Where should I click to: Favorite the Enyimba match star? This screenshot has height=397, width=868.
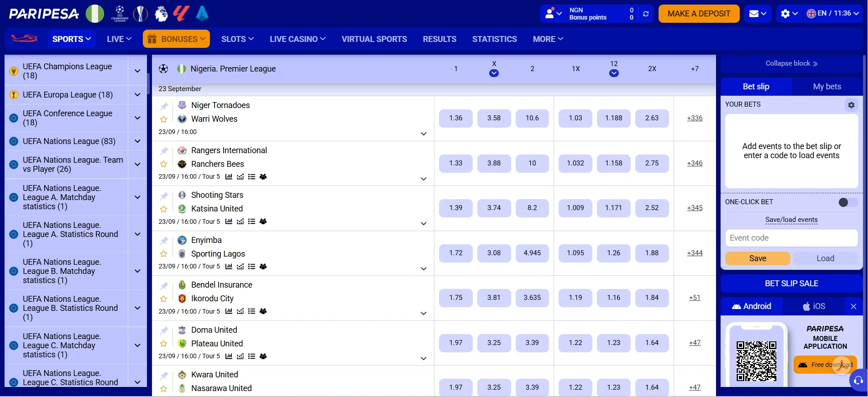[x=163, y=254]
